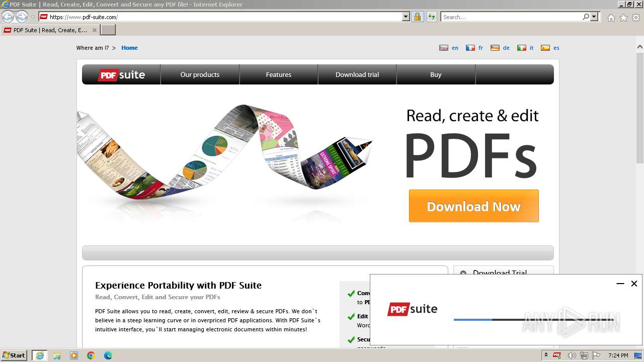644x362 pixels.
Task: Click the address bar URL field
Action: [x=225, y=17]
